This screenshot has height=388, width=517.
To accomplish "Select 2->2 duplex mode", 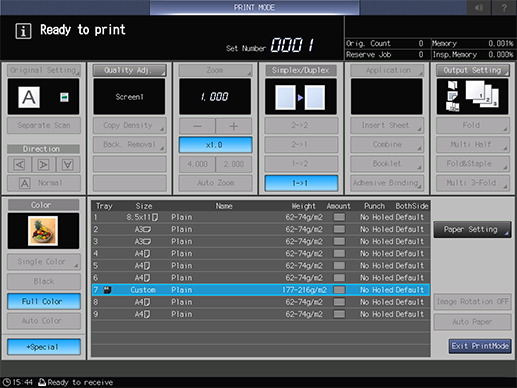I will (x=301, y=125).
